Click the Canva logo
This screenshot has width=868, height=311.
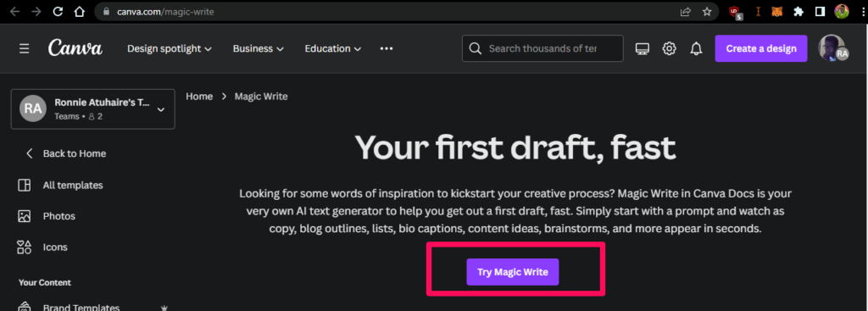tap(75, 48)
